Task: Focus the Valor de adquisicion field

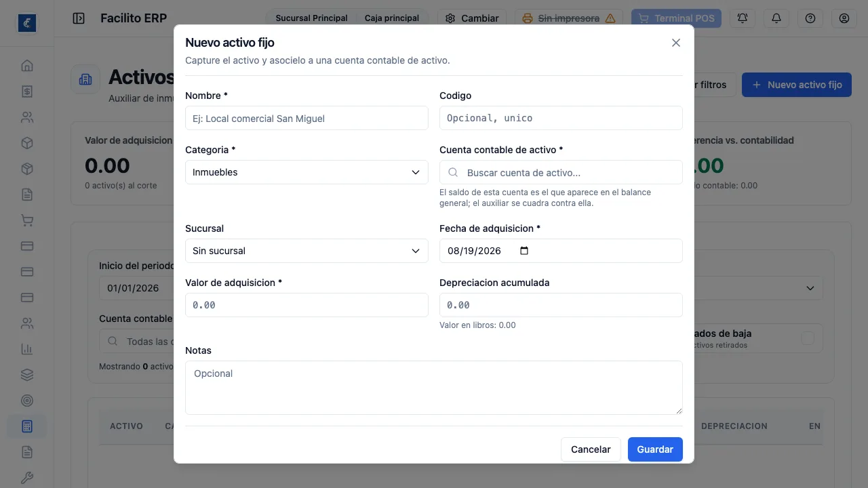Action: tap(307, 305)
